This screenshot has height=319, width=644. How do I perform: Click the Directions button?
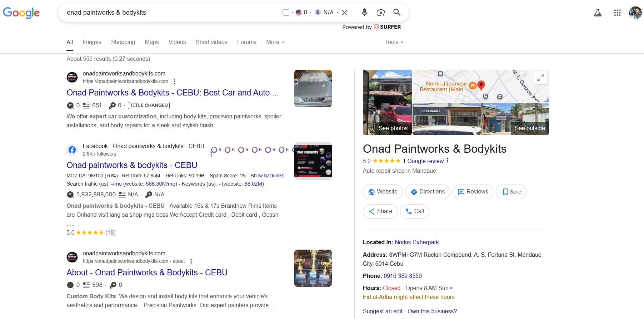coord(428,192)
